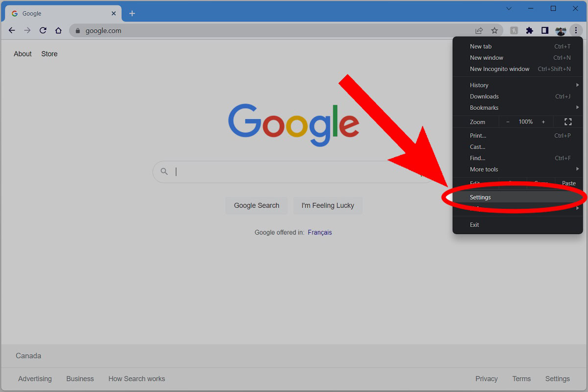588x392 pixels.
Task: Expand More tools submenu
Action: (x=518, y=169)
